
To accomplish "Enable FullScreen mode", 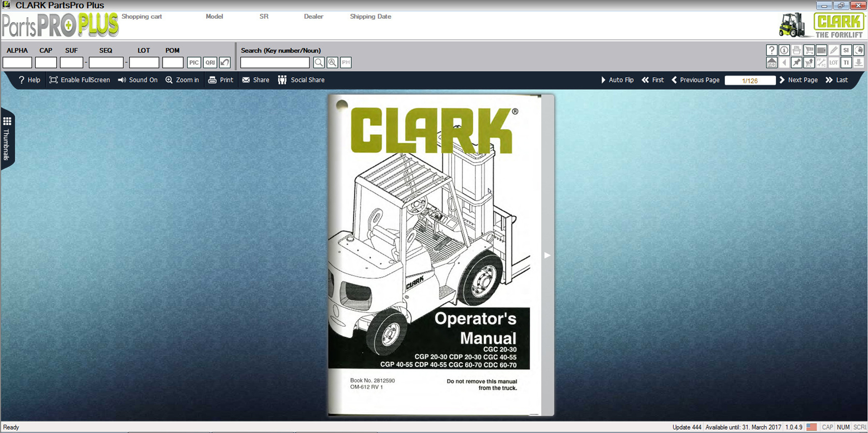I will [80, 80].
